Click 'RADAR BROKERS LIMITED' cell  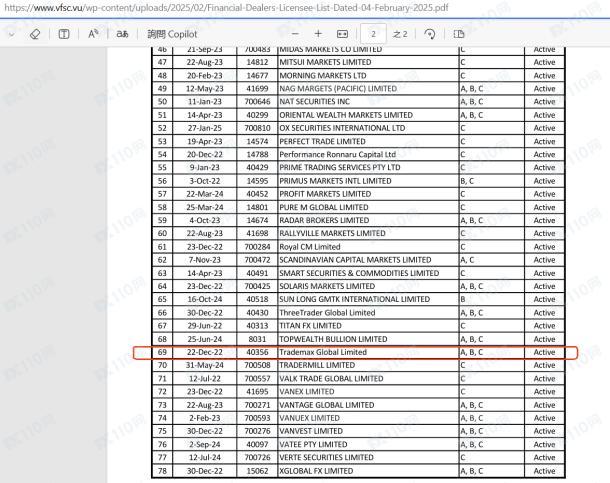pos(368,220)
